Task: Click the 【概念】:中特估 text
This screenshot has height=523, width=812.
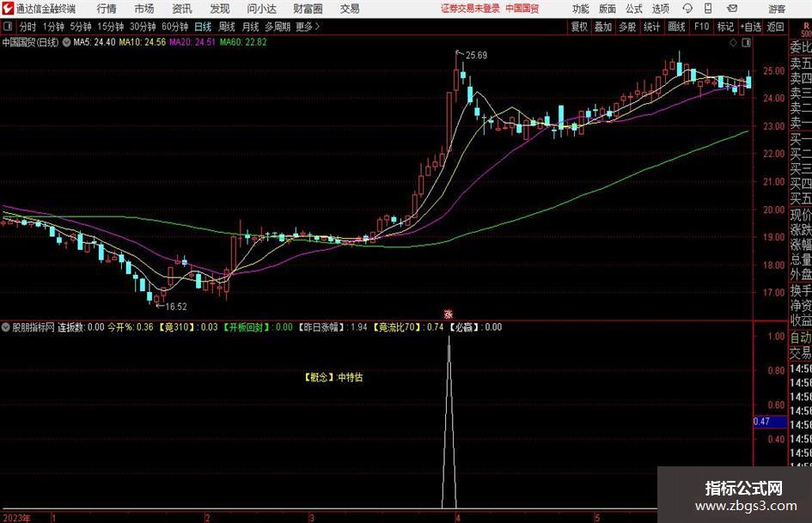Action: click(x=333, y=377)
